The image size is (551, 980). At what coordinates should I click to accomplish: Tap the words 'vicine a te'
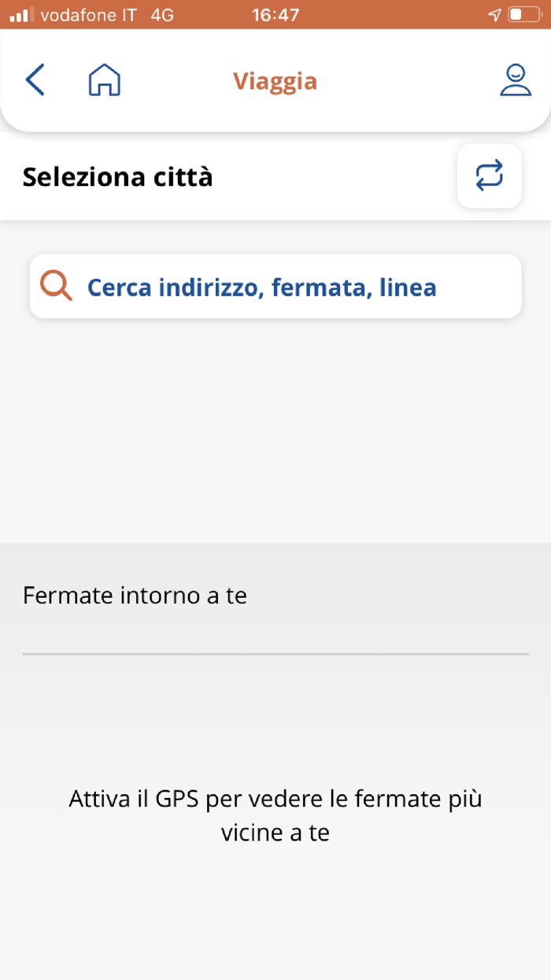click(x=275, y=833)
